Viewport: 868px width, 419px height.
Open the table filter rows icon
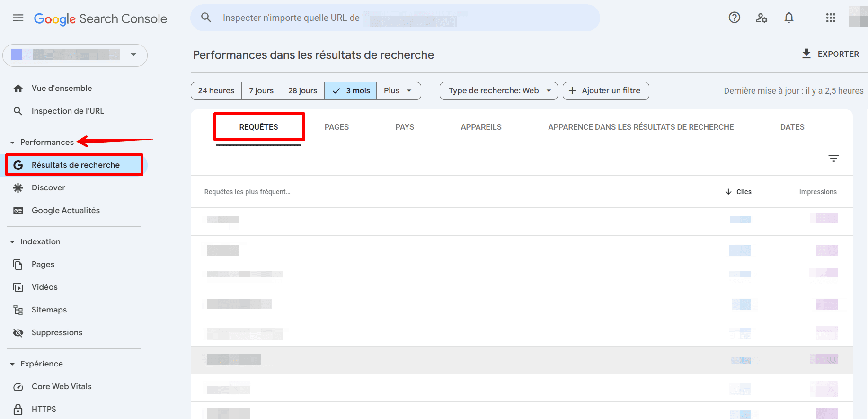pyautogui.click(x=833, y=158)
